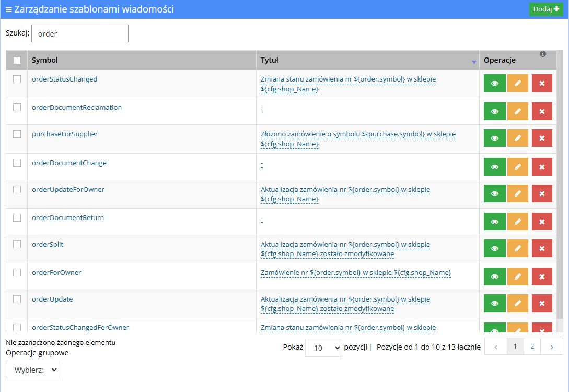Click the info icon in Operacje column
This screenshot has height=392, width=569.
pos(543,54)
